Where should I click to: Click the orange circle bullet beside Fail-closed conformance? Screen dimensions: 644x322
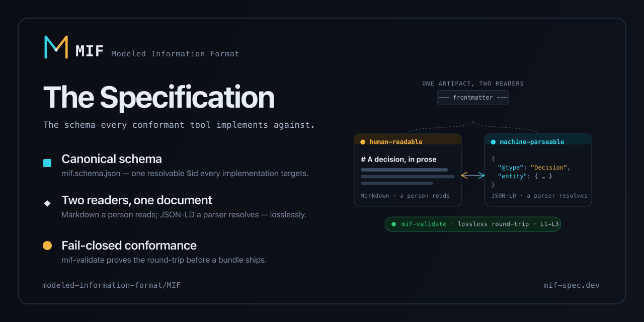(47, 246)
